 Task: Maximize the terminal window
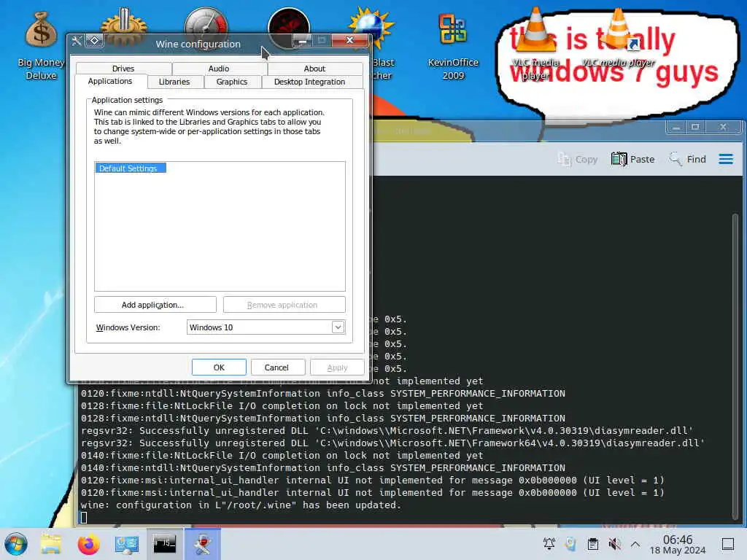(x=695, y=127)
